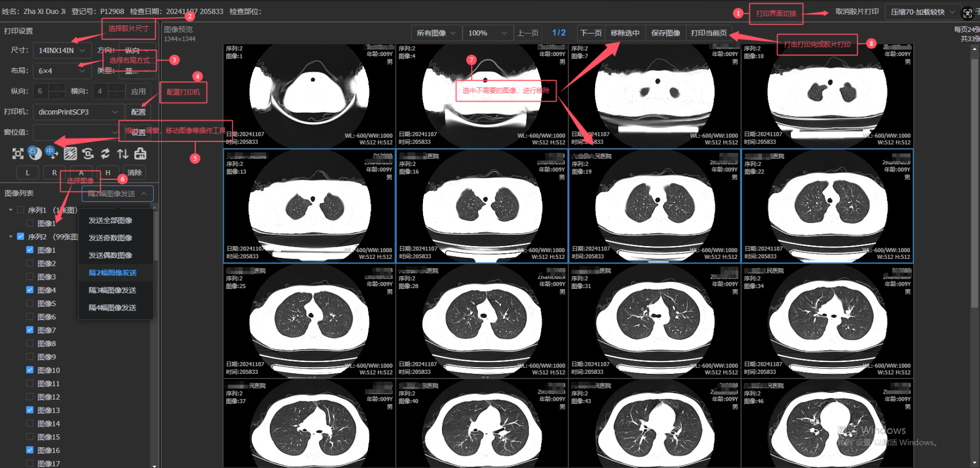
Task: Select the pan/move image tool icon
Action: (52, 153)
